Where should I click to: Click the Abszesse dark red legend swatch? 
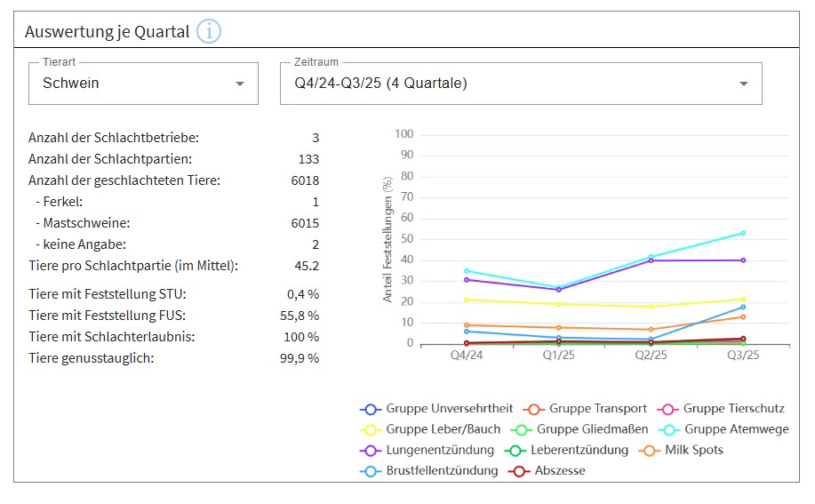pyautogui.click(x=519, y=470)
